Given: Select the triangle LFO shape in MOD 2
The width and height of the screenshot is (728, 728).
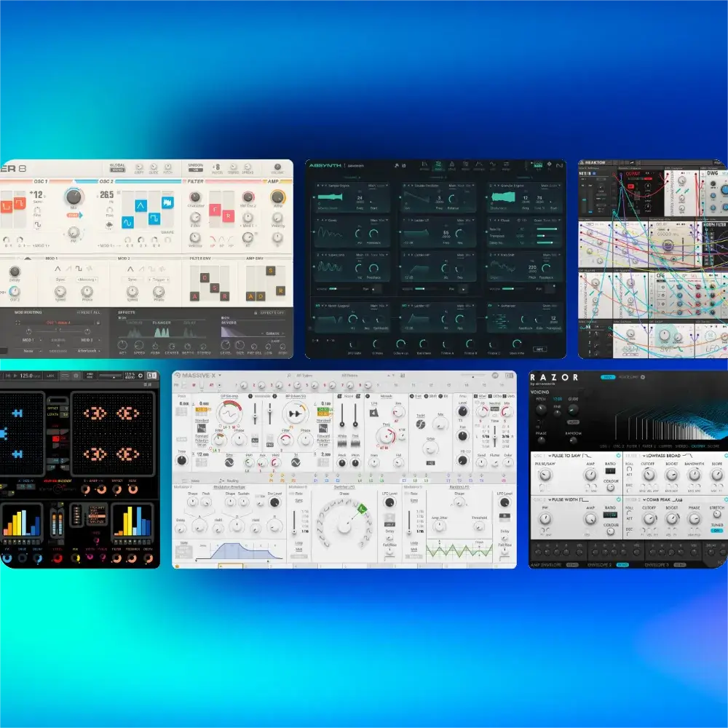Looking at the screenshot, I should click(130, 269).
